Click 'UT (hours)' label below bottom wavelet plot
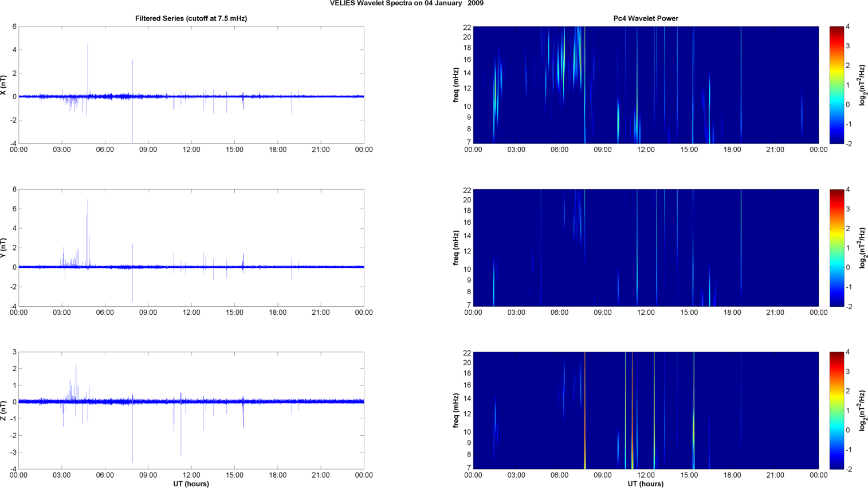The height and width of the screenshot is (488, 868). click(645, 483)
